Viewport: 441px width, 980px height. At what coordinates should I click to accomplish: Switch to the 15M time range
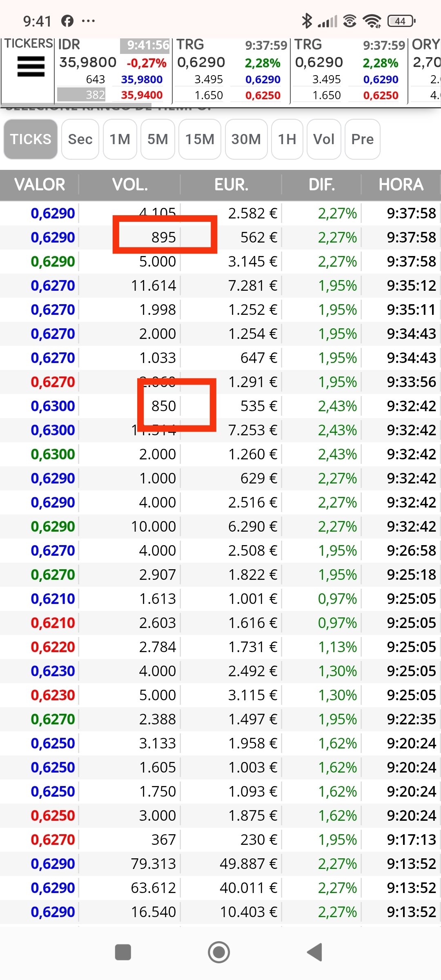200,139
